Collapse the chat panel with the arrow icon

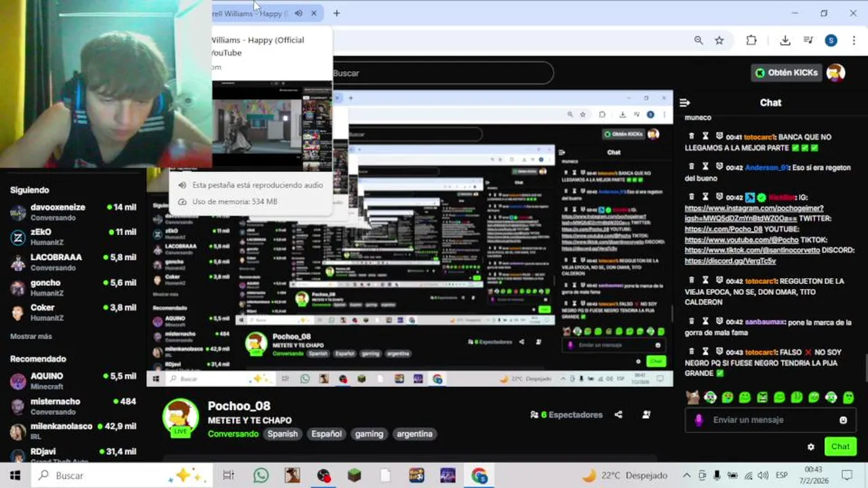(x=685, y=102)
